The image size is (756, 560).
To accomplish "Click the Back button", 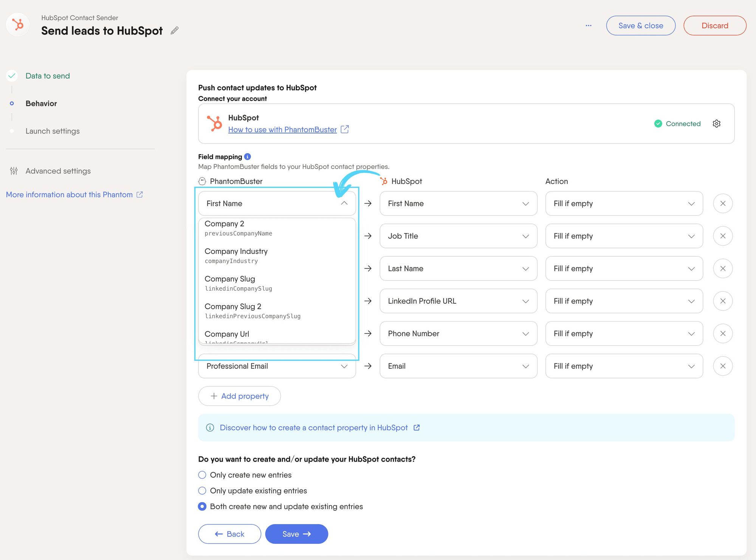I will [229, 534].
